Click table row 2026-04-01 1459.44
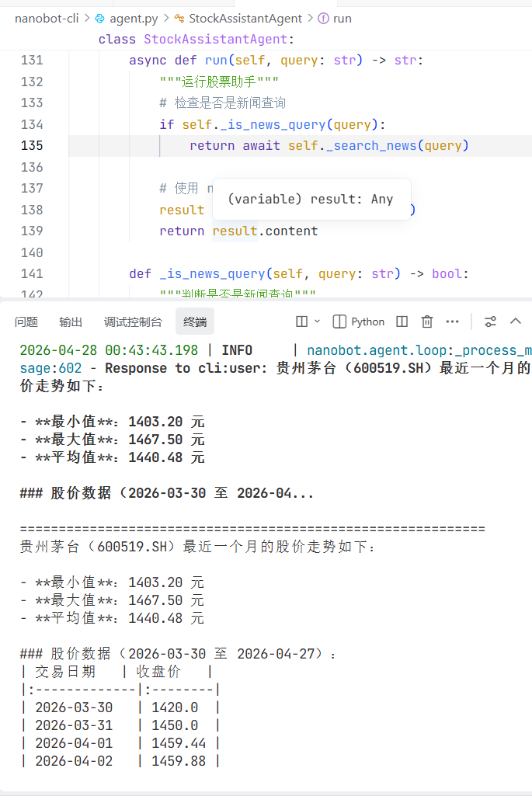The height and width of the screenshot is (796, 532). coord(120,743)
